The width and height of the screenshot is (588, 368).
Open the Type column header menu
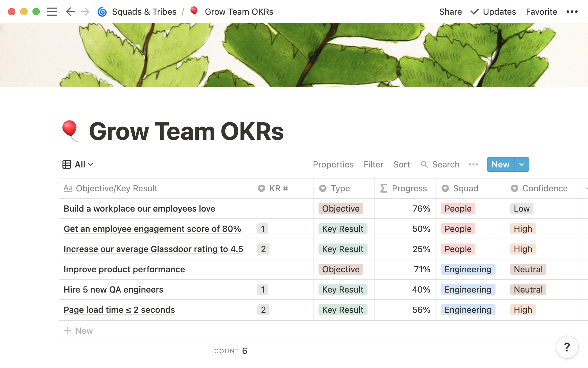point(344,188)
